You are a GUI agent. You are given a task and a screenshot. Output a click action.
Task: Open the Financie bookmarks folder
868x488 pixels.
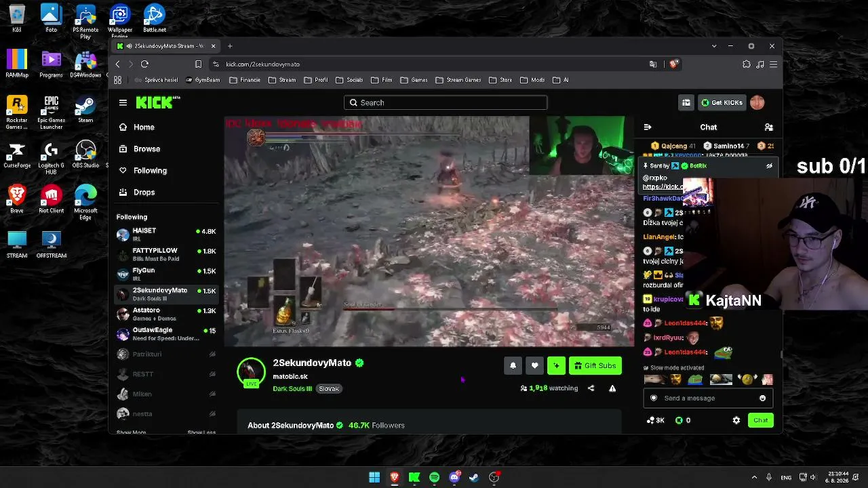pos(245,80)
